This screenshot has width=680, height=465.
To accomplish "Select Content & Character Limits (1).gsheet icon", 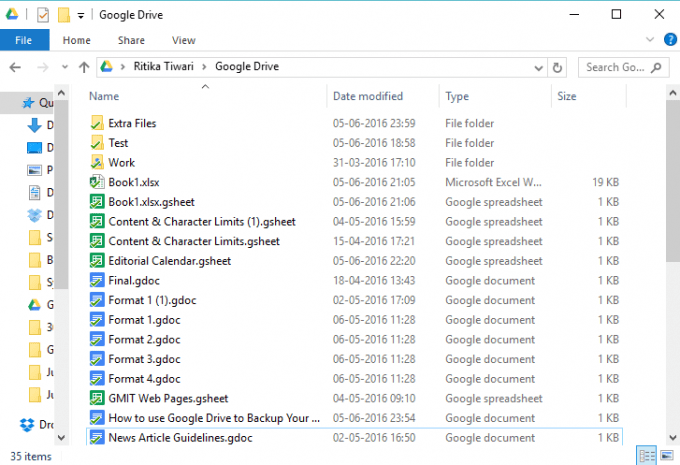I will (97, 222).
